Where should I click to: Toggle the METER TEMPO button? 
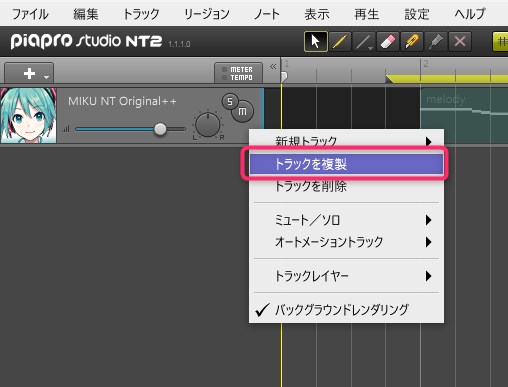click(x=238, y=73)
